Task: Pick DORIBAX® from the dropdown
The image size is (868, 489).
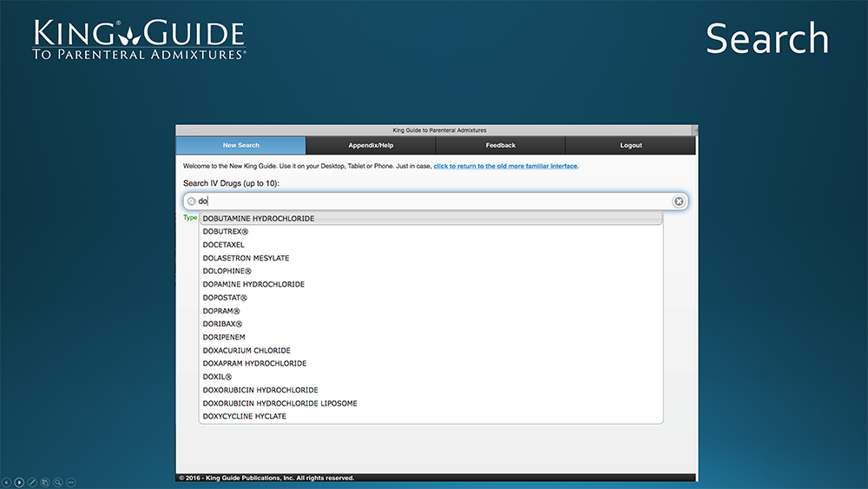Action: [431, 324]
